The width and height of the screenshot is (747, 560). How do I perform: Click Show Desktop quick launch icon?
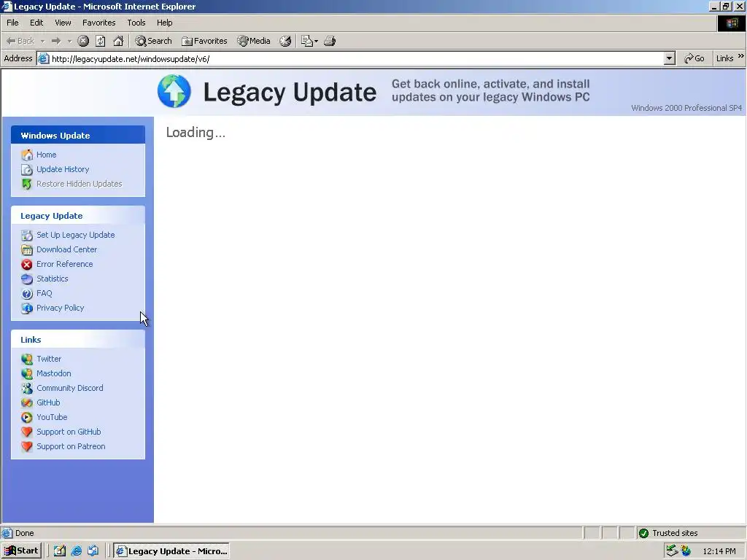[x=60, y=551]
